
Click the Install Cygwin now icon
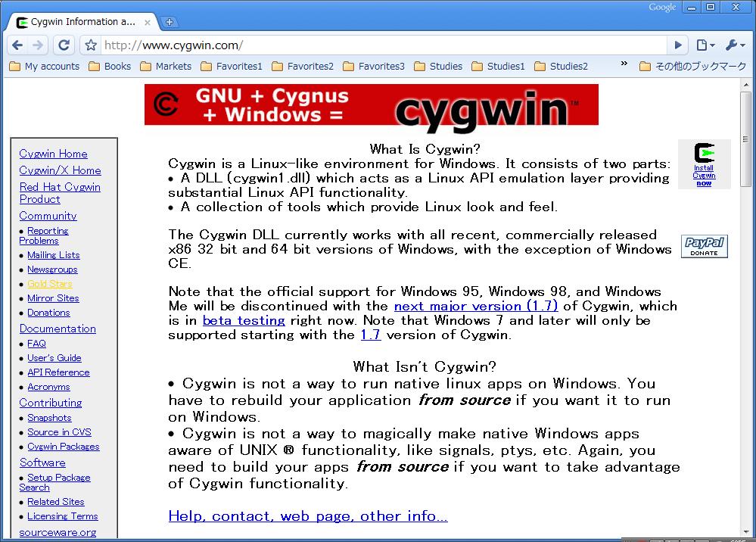tap(704, 164)
